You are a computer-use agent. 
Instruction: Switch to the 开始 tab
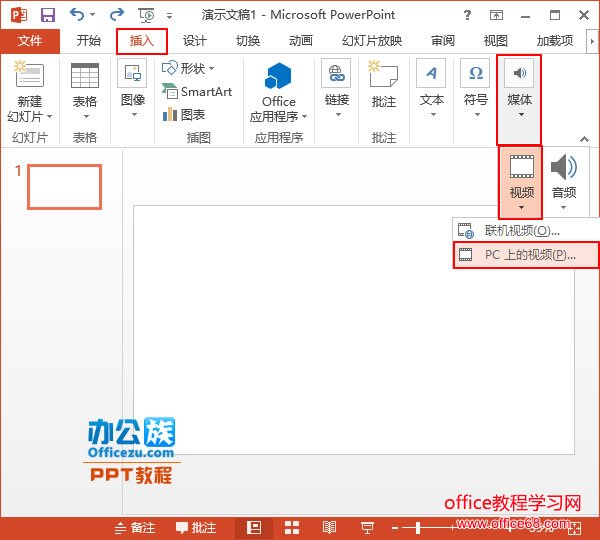pos(88,41)
